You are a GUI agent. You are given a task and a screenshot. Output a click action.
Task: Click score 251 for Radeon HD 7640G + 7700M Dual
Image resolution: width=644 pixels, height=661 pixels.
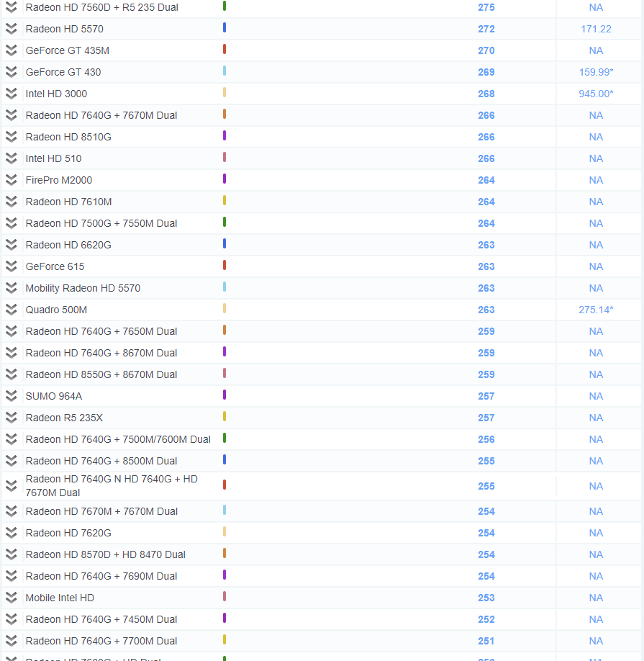tap(486, 641)
